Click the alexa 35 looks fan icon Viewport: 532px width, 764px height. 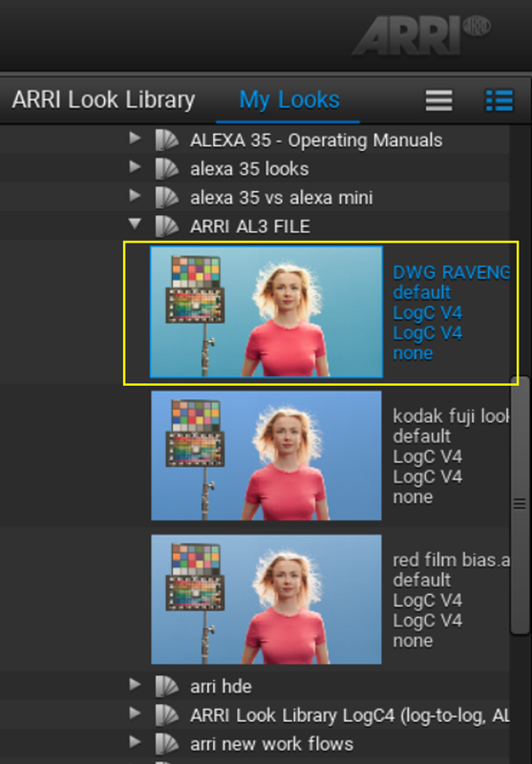[x=167, y=169]
